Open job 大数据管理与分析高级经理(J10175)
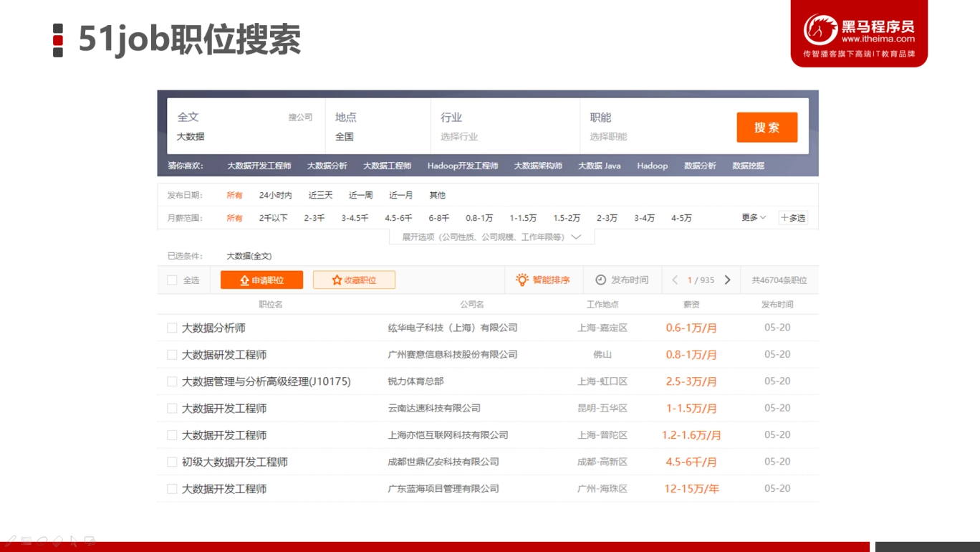The height and width of the screenshot is (552, 980). [266, 381]
